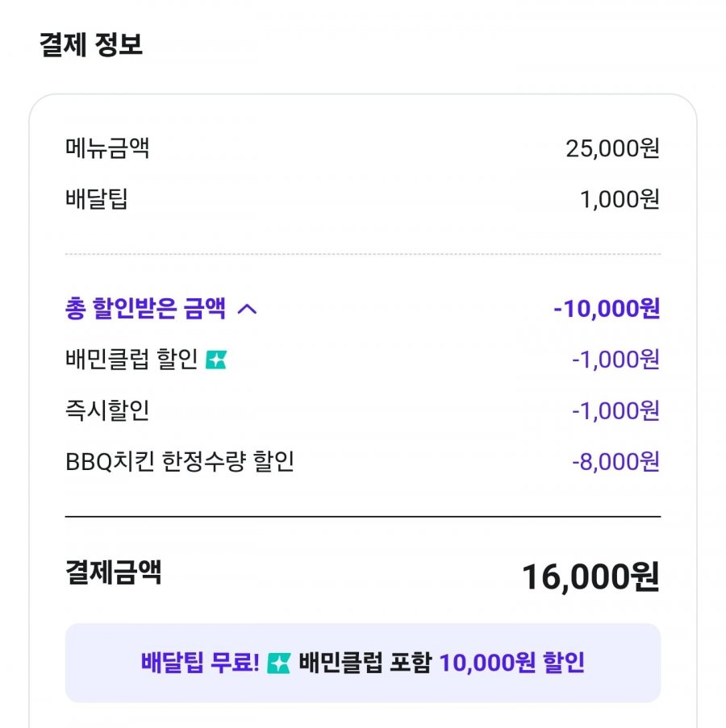Collapse the 총 할인받은 금액 chevron
The height and width of the screenshot is (728, 726).
click(247, 310)
